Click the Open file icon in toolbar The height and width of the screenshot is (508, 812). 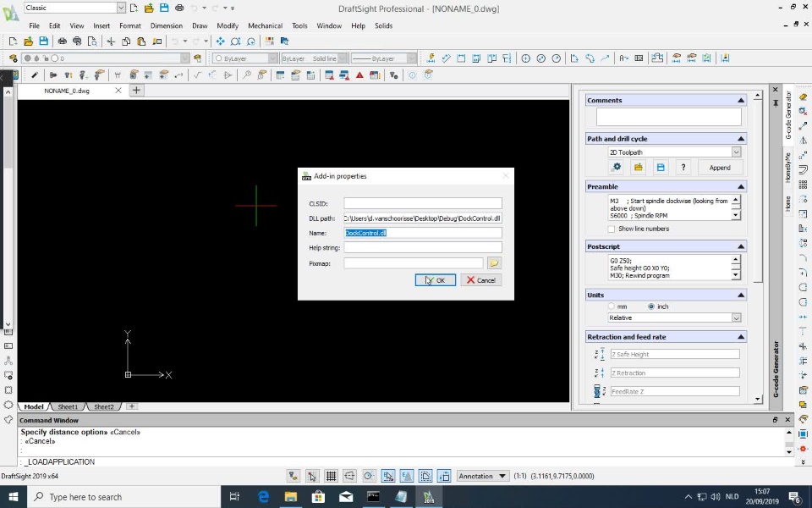click(x=28, y=41)
